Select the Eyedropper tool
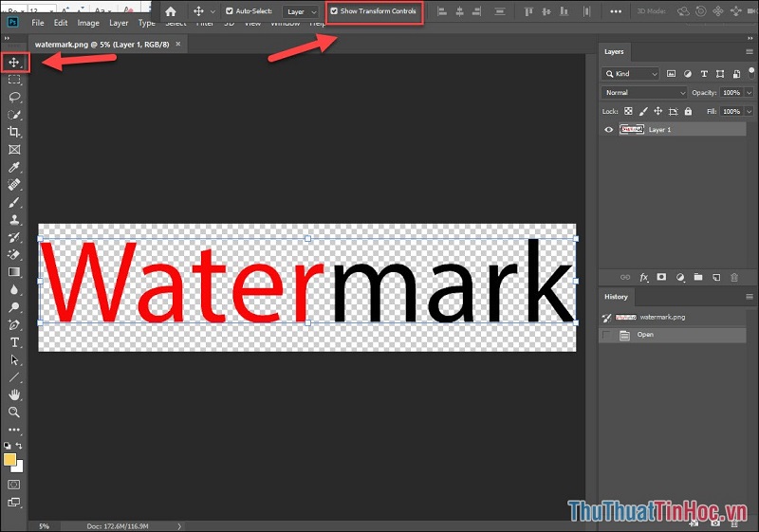The image size is (759, 532). coord(14,167)
